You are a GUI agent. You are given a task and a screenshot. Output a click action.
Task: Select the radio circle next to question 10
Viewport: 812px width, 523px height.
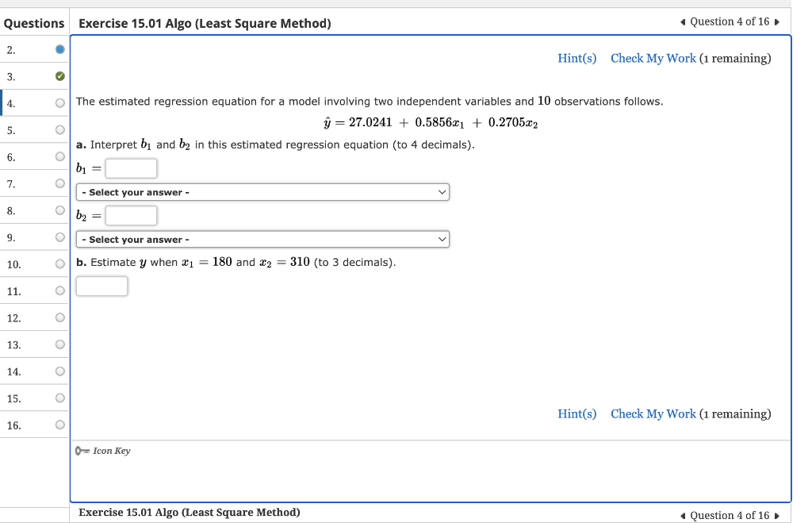(x=59, y=263)
